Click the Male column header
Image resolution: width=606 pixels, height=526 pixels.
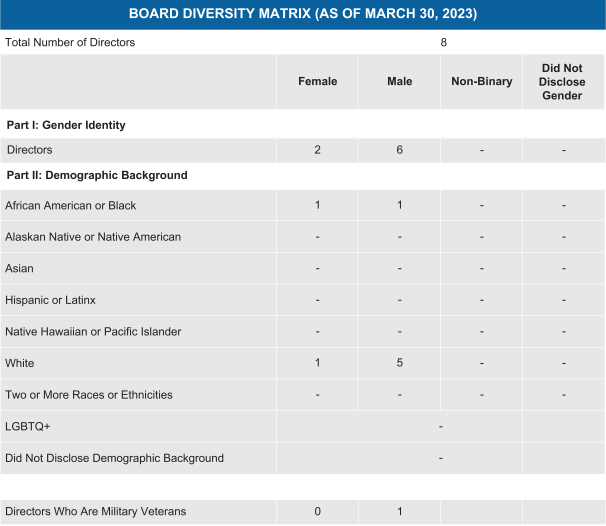(399, 82)
